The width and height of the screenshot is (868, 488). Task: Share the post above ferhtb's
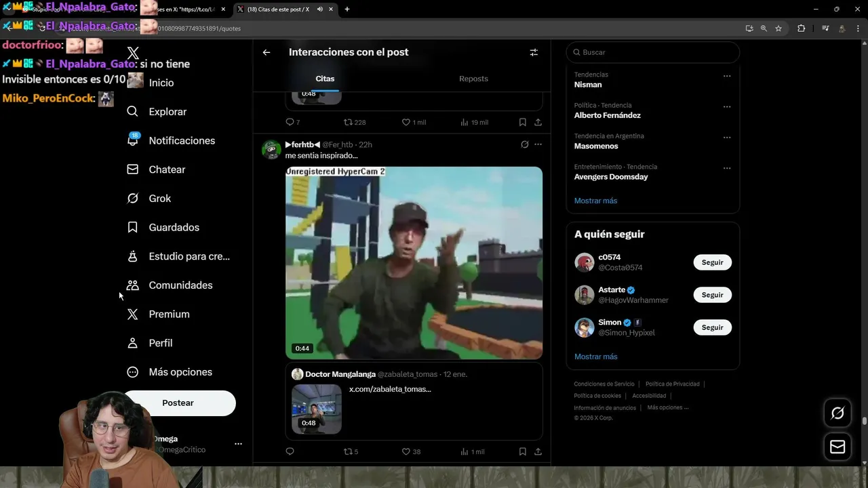(538, 123)
